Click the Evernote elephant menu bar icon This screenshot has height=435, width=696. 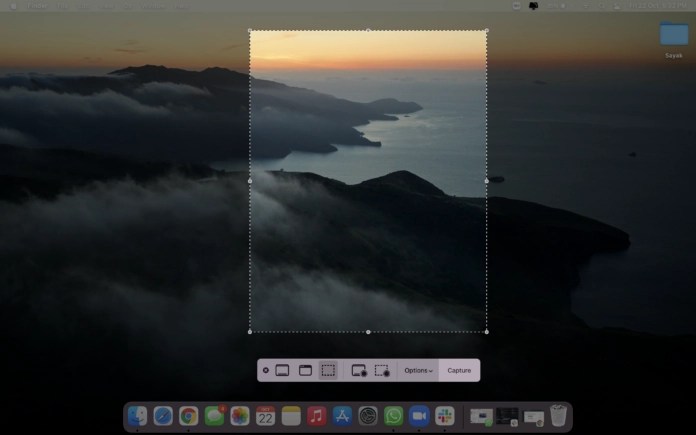[533, 6]
